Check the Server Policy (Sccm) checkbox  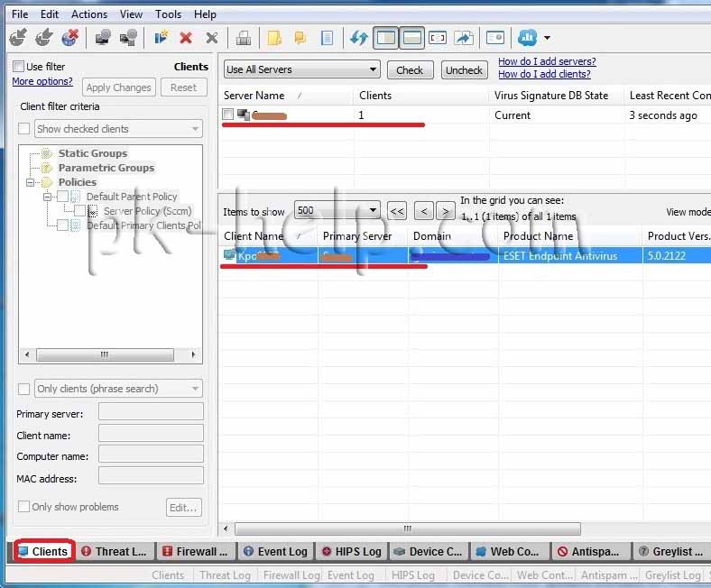pyautogui.click(x=80, y=211)
